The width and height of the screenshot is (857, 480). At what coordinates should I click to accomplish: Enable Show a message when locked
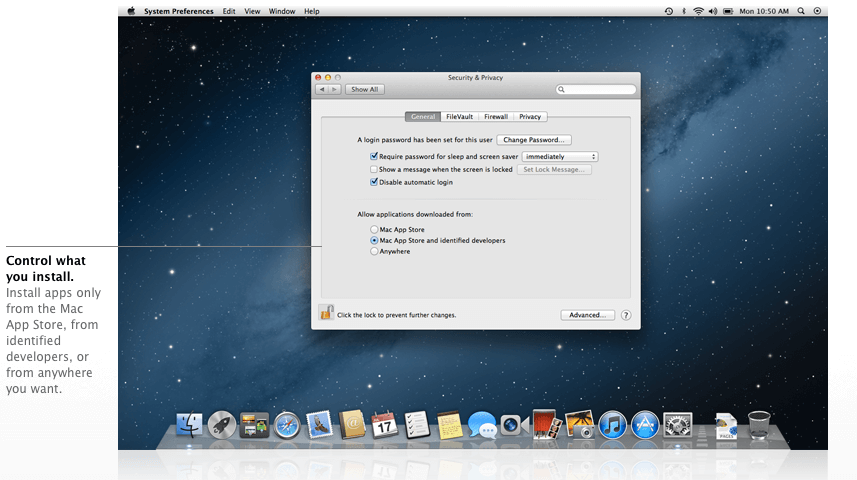374,169
